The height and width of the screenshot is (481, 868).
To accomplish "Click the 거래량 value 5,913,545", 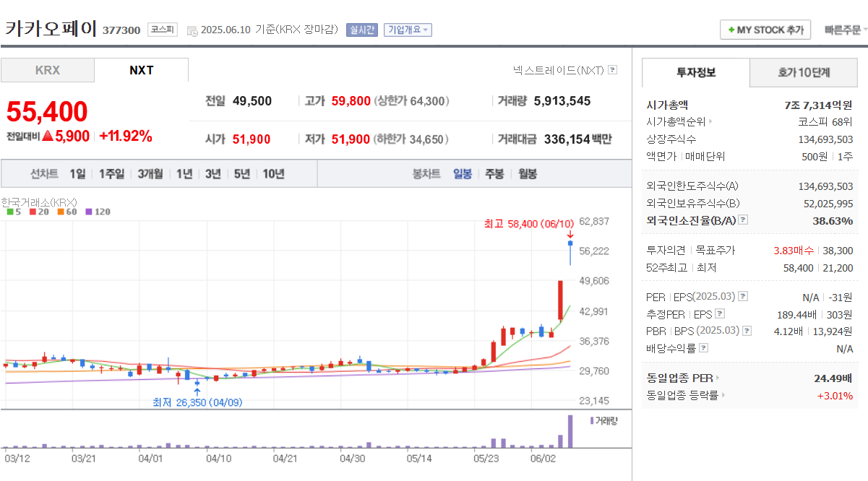I will click(x=562, y=101).
